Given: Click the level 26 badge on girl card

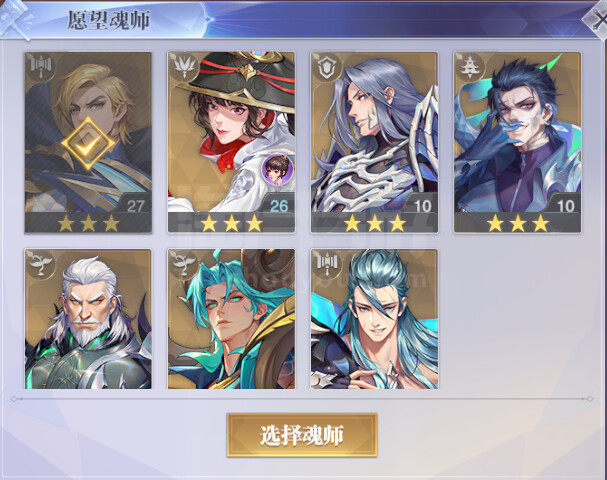Looking at the screenshot, I should click(279, 206).
